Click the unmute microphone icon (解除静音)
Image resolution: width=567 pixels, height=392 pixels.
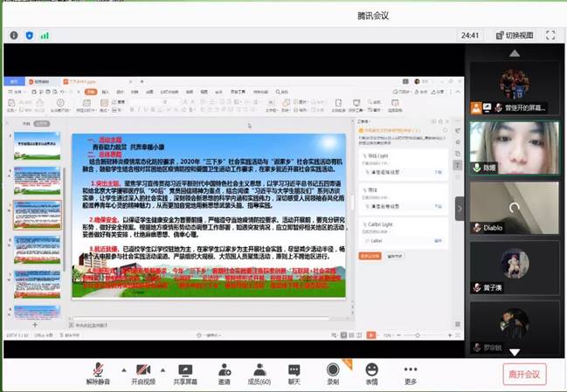[x=99, y=370]
